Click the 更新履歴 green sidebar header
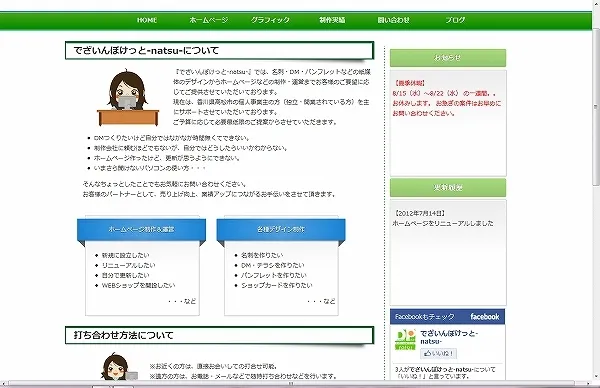Image resolution: width=600 pixels, height=388 pixels. tap(448, 187)
